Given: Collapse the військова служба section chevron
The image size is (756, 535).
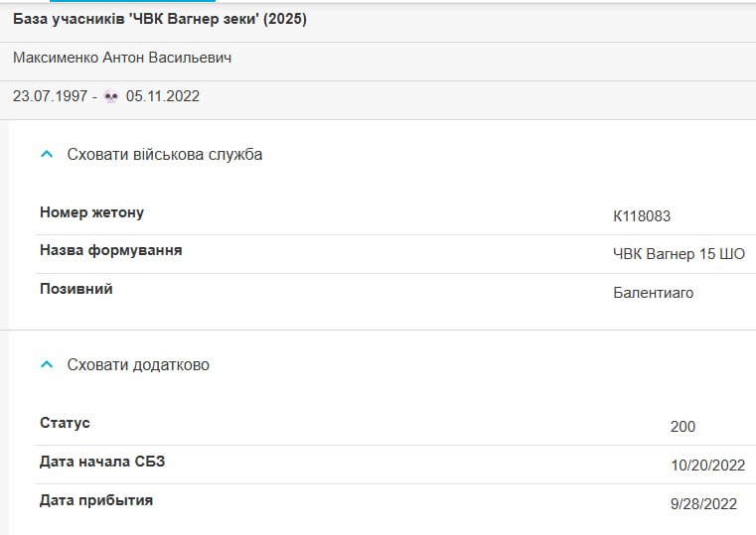Looking at the screenshot, I should coord(47,154).
